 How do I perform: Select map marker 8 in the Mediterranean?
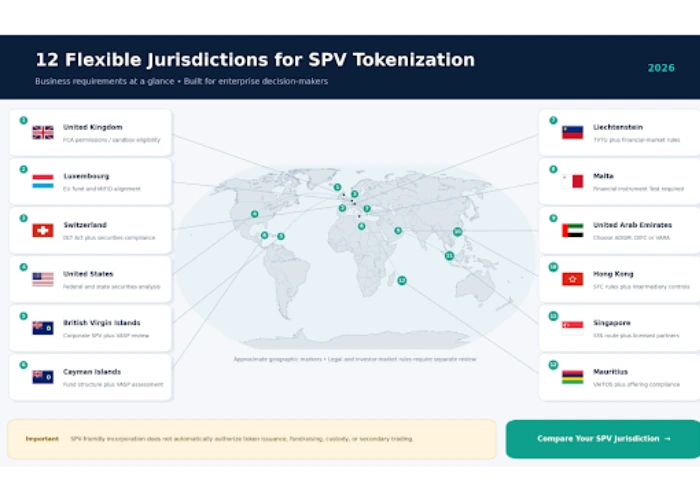pyautogui.click(x=362, y=226)
